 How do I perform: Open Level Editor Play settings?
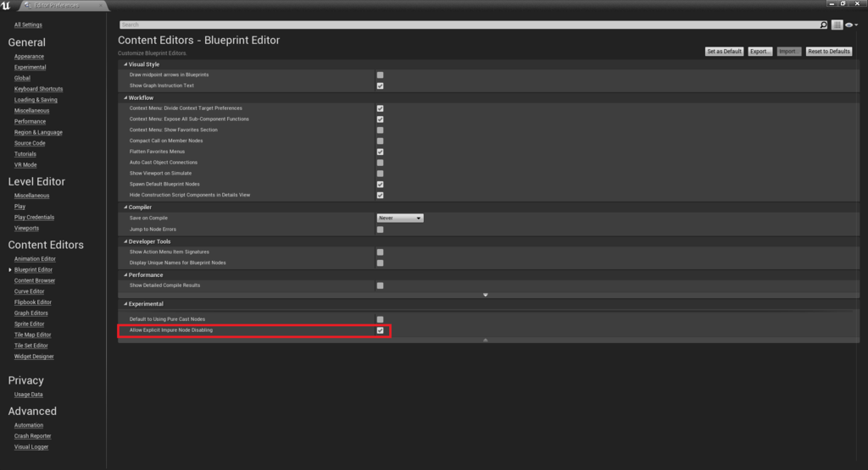tap(20, 207)
